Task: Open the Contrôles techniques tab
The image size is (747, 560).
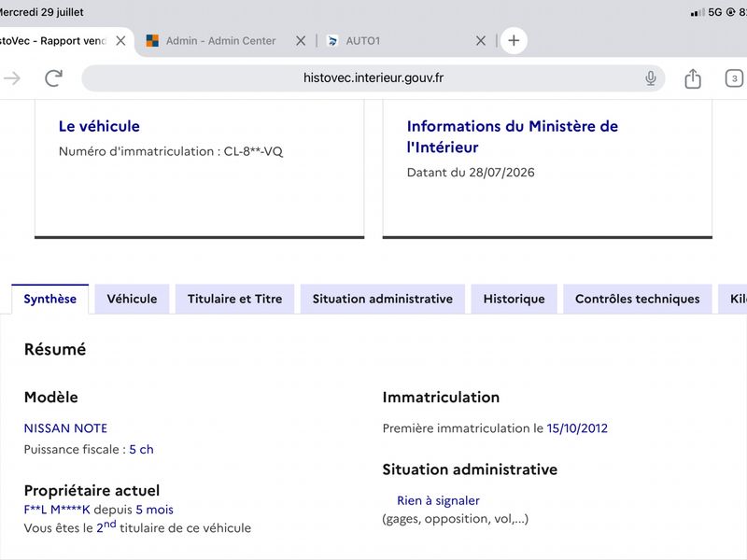Action: click(638, 299)
